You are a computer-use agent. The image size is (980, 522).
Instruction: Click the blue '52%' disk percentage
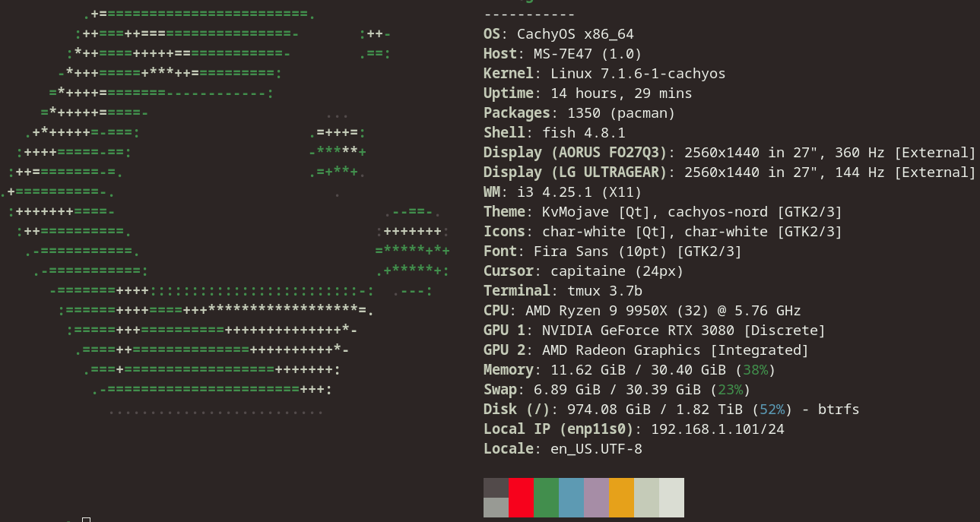tap(772, 410)
